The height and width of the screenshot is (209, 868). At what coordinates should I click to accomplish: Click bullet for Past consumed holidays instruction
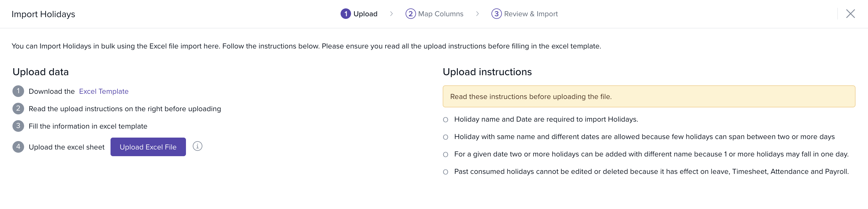[x=445, y=172]
